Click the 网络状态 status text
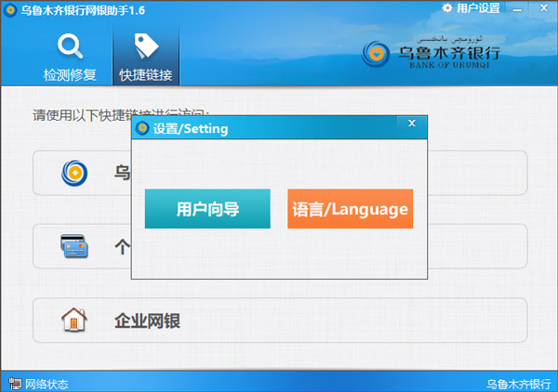This screenshot has height=392, width=558. pyautogui.click(x=46, y=385)
